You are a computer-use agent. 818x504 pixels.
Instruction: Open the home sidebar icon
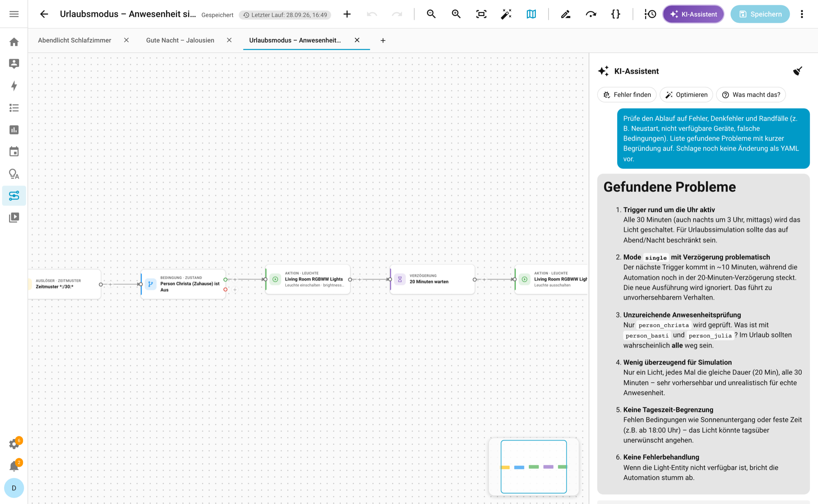[14, 42]
